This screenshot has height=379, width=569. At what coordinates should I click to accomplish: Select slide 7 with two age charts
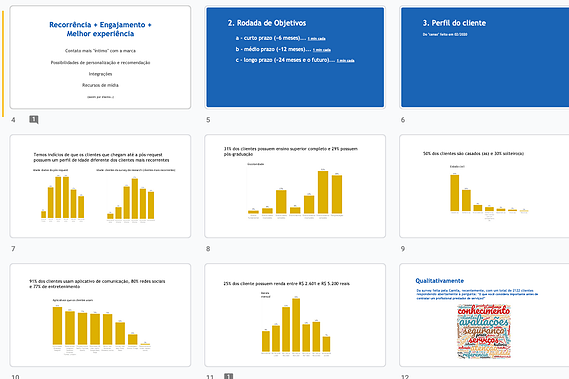tap(100, 186)
